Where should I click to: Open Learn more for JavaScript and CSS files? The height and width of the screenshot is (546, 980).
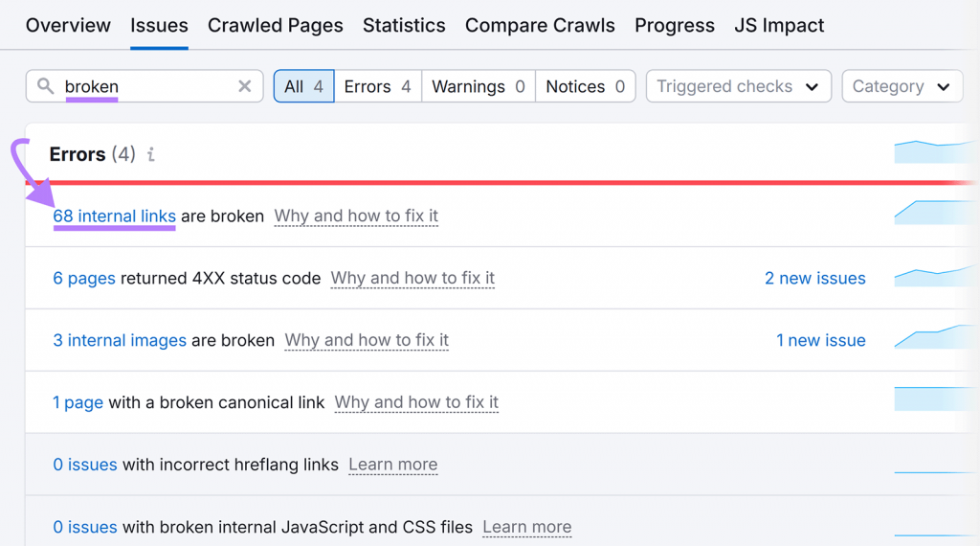pyautogui.click(x=527, y=527)
